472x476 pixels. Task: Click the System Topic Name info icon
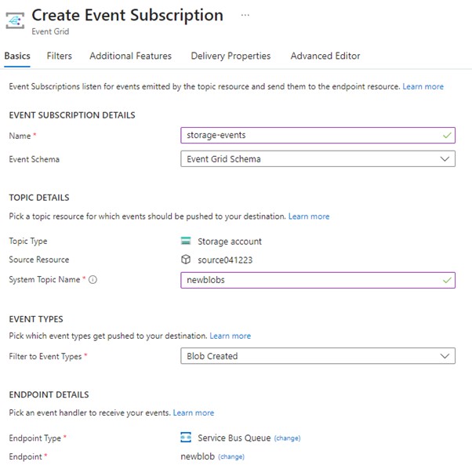pyautogui.click(x=93, y=280)
